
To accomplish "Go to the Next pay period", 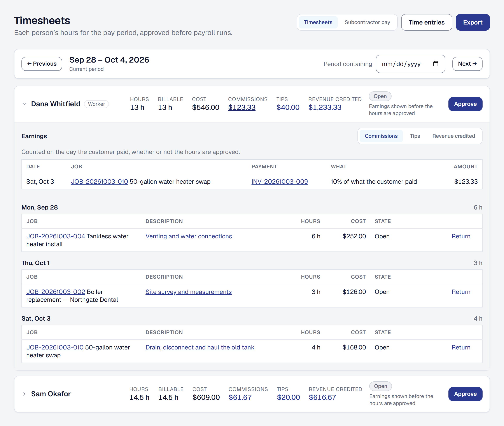I will 467,64.
